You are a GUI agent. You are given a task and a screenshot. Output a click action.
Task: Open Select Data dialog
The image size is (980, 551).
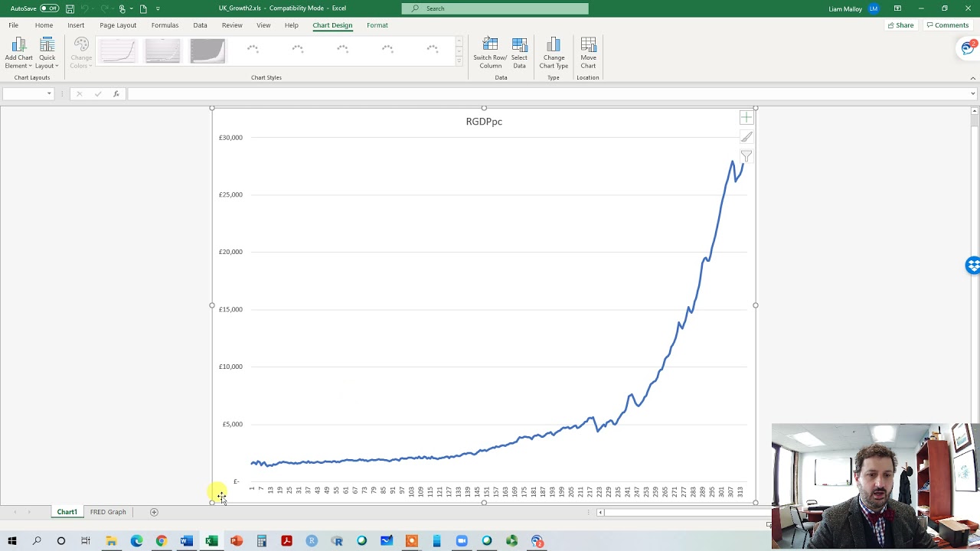(x=519, y=53)
